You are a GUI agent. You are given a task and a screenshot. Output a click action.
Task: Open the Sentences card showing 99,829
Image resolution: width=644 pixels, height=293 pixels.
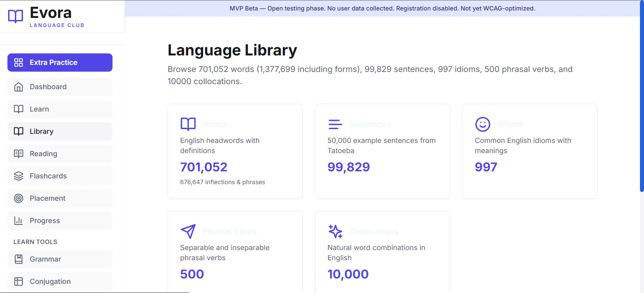coord(382,151)
